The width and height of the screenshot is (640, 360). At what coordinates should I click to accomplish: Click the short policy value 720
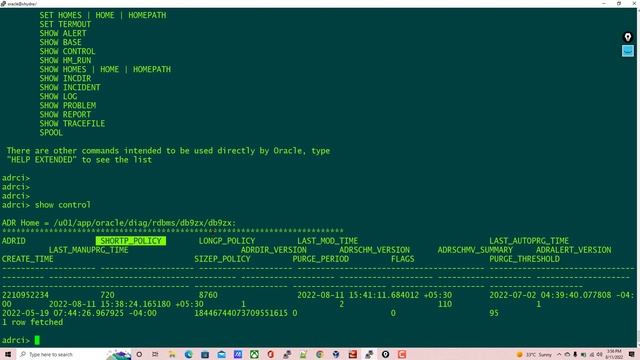tap(107, 295)
